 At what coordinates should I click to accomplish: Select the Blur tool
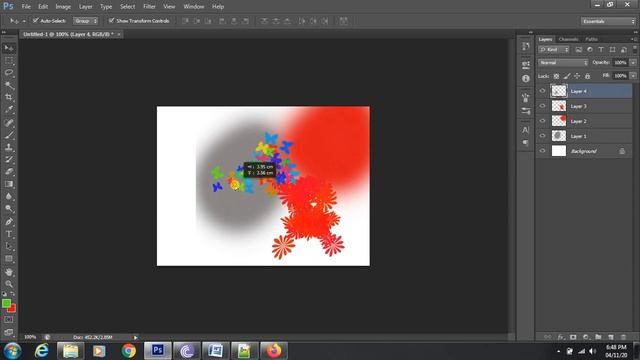tap(9, 196)
